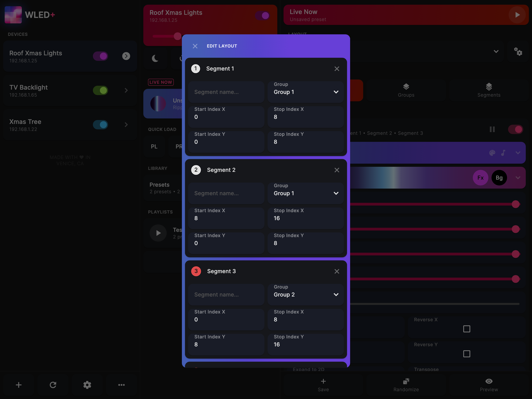This screenshot has width=532, height=399.
Task: Open Segment 1 Group dropdown
Action: [306, 92]
